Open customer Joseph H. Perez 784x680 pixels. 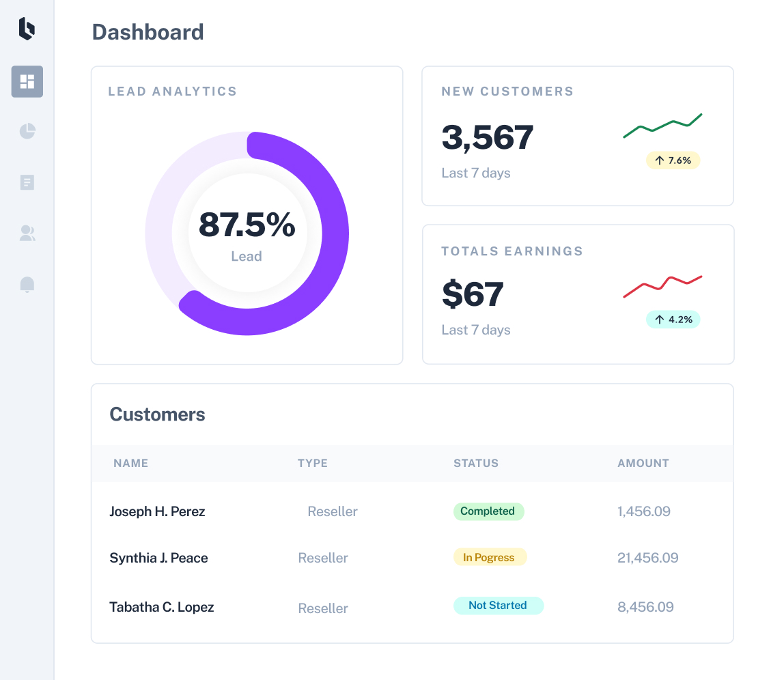click(158, 511)
